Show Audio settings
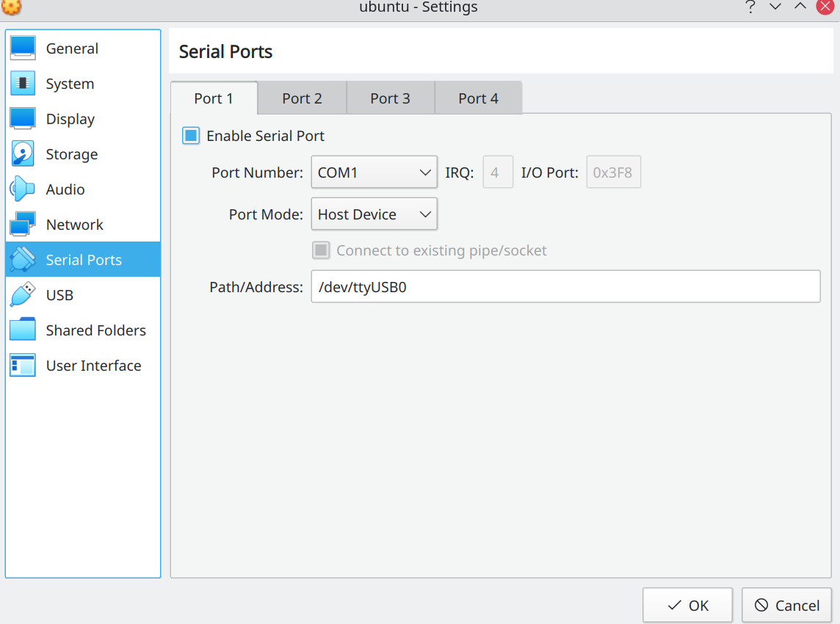 point(83,189)
